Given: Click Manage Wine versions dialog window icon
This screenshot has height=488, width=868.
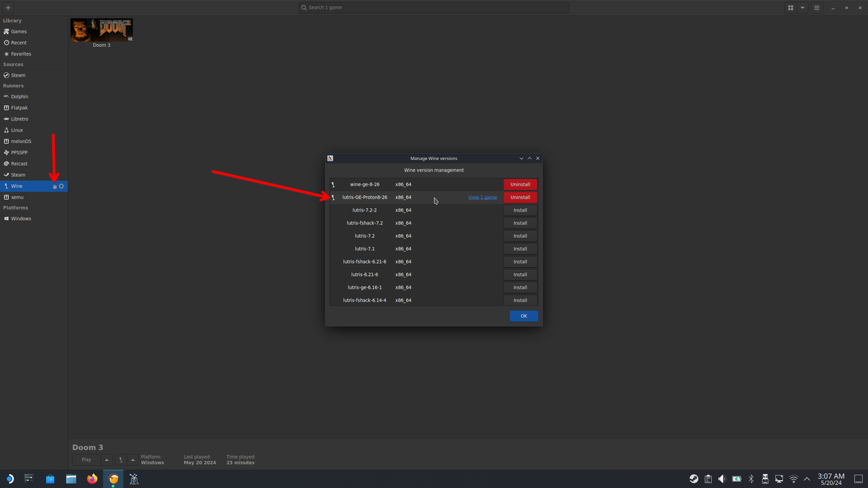Looking at the screenshot, I should (x=330, y=158).
